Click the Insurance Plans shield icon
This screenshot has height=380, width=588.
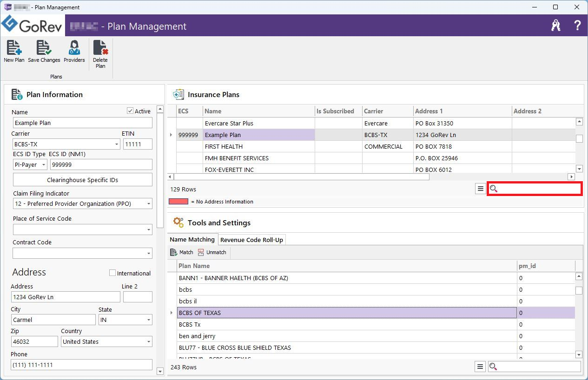click(x=178, y=94)
